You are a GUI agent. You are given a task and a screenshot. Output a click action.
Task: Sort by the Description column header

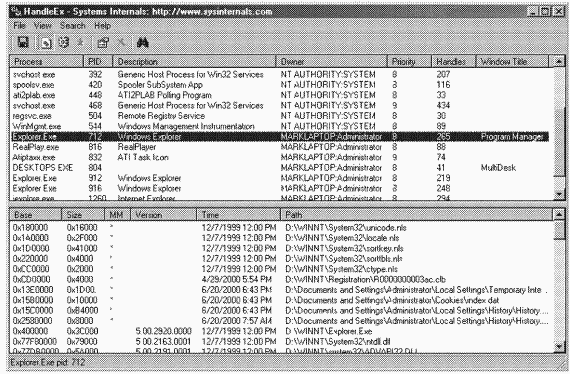194,61
